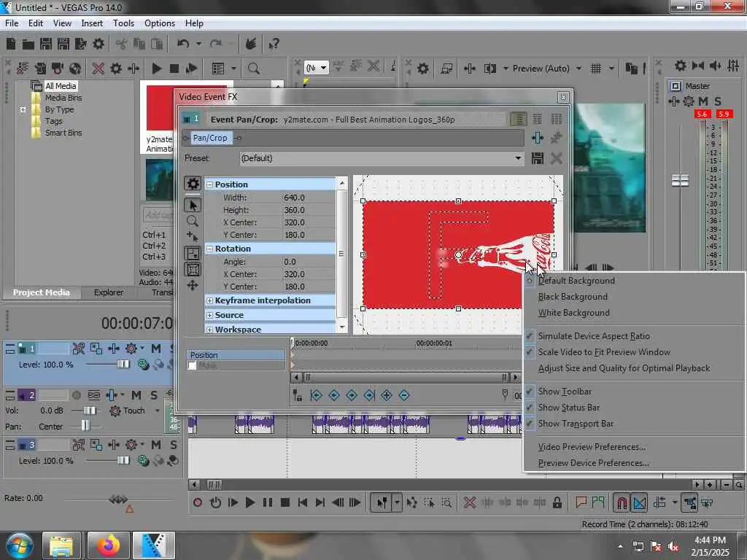Open the Options menu
The width and height of the screenshot is (747, 560).
click(x=160, y=23)
